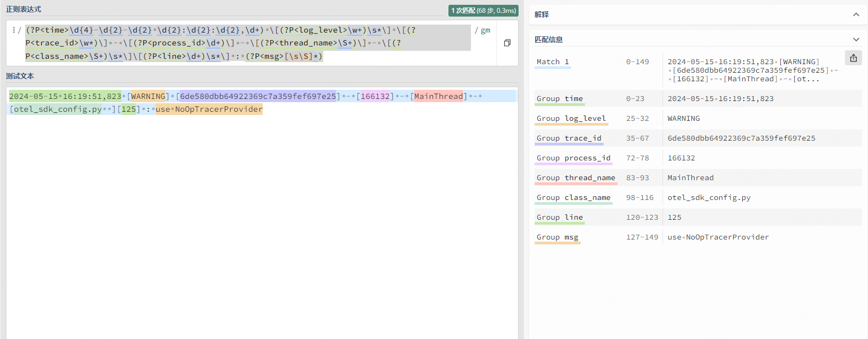Click the export match information icon

(853, 58)
